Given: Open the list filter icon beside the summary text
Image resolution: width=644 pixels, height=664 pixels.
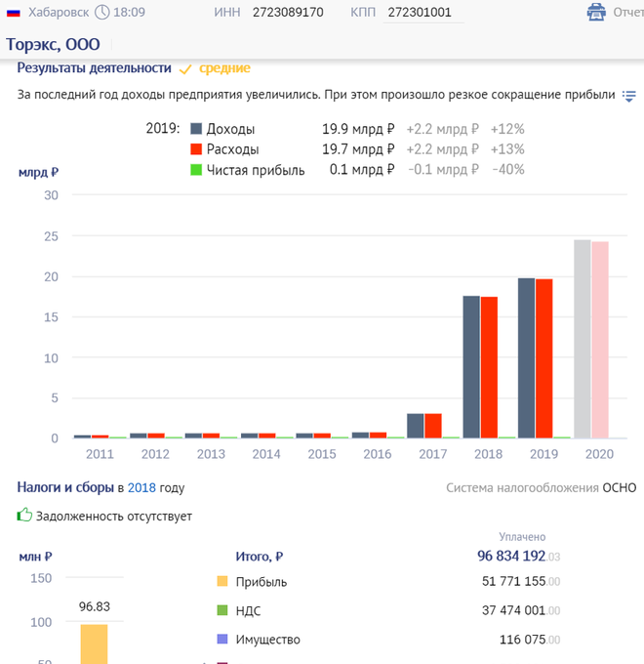Looking at the screenshot, I should click(629, 96).
